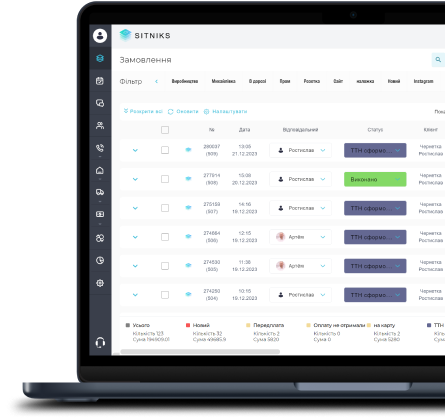This screenshot has height=418, width=445.
Task: Click source icon of order 277914
Action: 188,179
